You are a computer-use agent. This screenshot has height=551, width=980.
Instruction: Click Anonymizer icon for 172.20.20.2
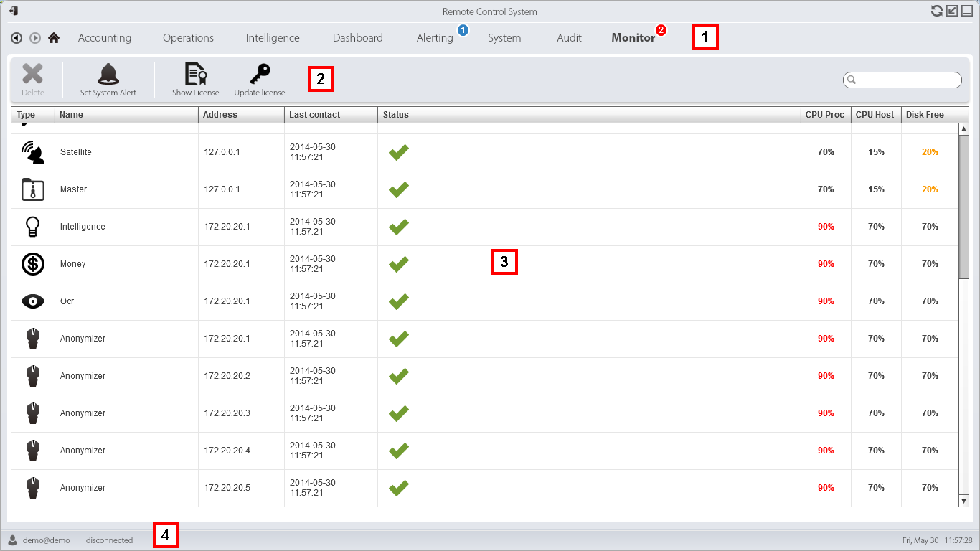[33, 376]
